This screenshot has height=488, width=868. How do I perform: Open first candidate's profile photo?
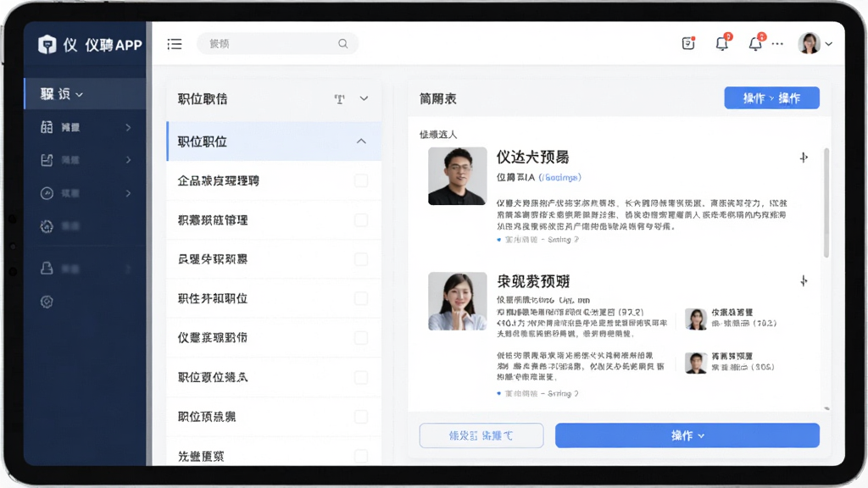click(457, 176)
